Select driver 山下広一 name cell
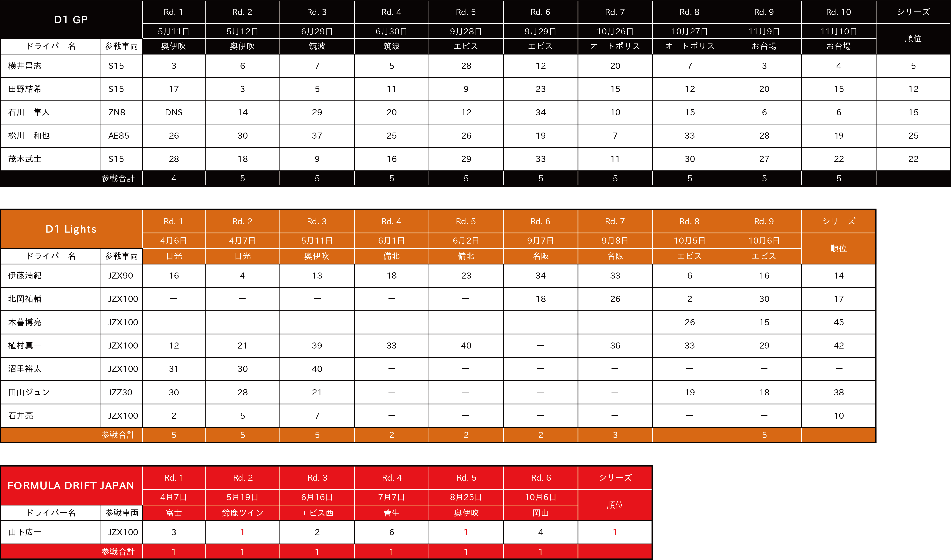951x560 pixels. [25, 532]
